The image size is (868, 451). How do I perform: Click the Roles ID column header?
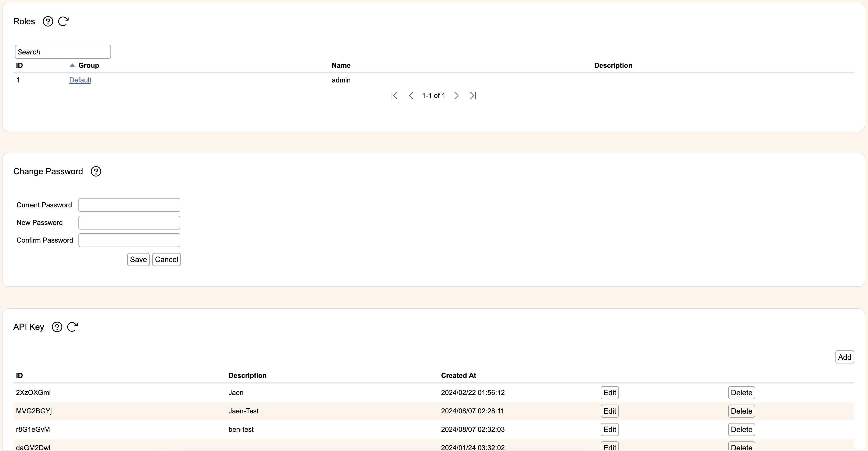(x=19, y=65)
